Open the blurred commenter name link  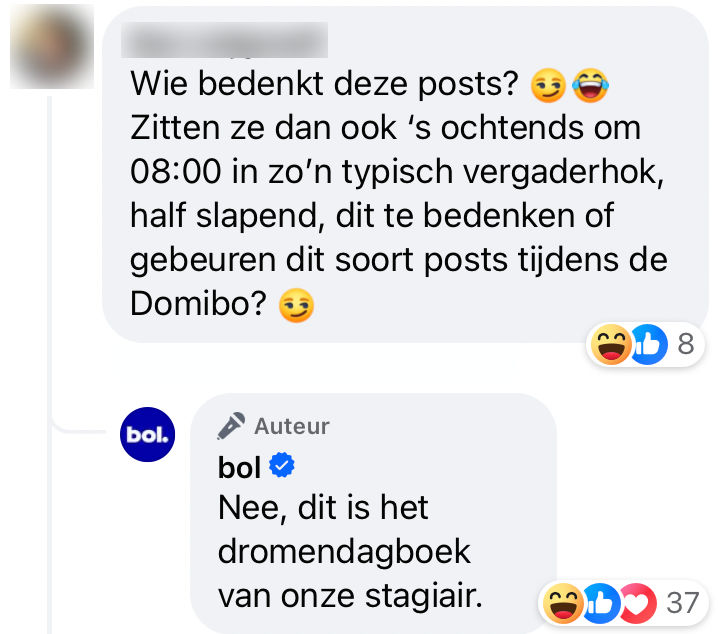pyautogui.click(x=224, y=40)
